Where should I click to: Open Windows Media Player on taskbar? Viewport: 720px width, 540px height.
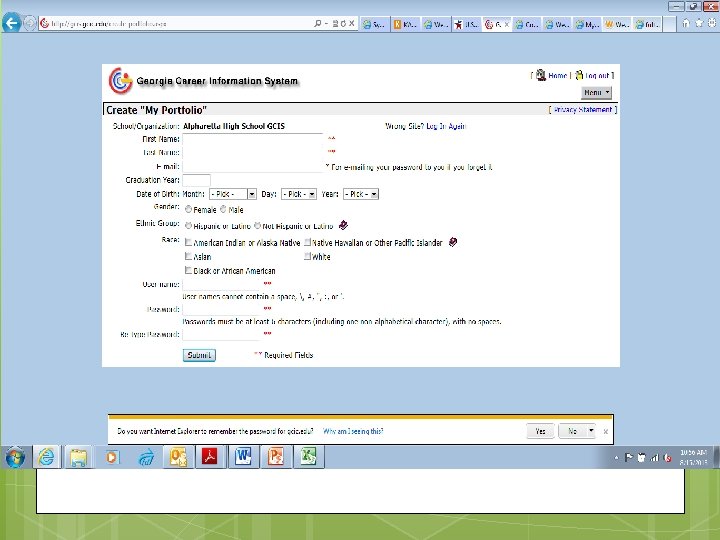point(112,457)
